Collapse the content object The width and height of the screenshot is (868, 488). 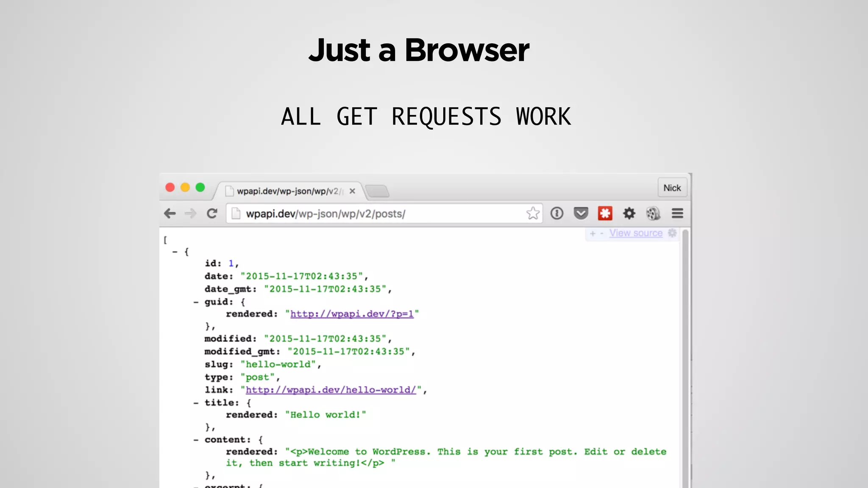(x=196, y=440)
